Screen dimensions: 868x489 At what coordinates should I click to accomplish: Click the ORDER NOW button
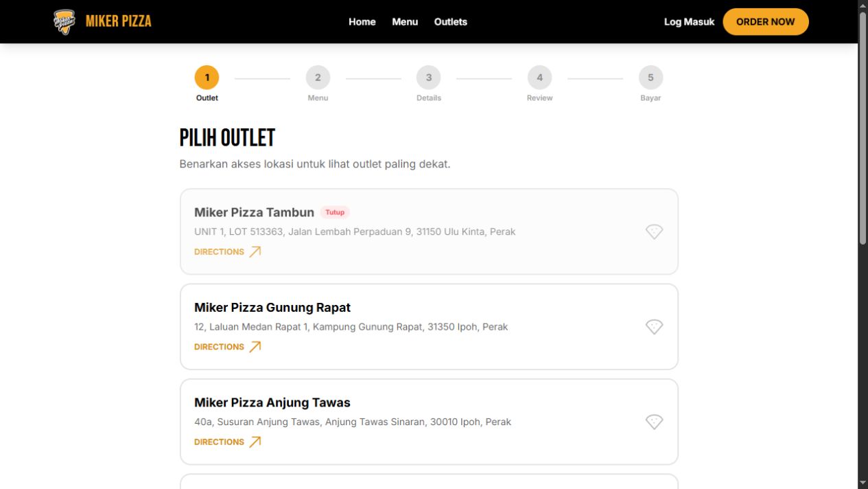[766, 22]
